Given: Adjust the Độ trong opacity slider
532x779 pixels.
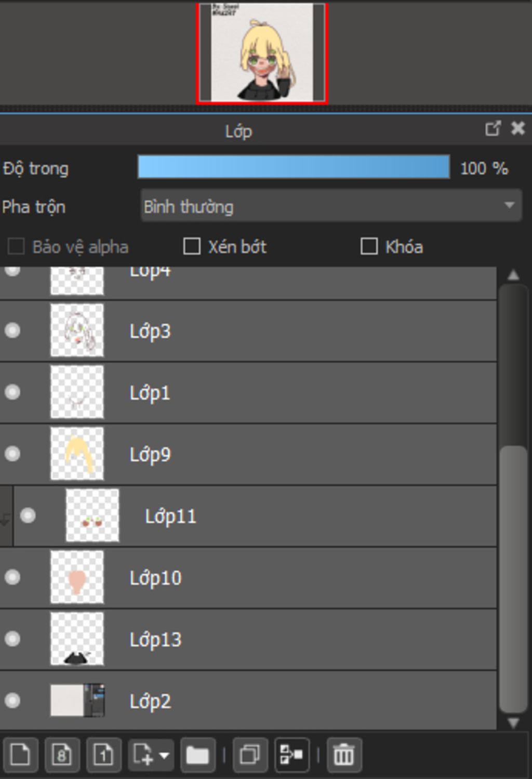Looking at the screenshot, I should (x=294, y=168).
